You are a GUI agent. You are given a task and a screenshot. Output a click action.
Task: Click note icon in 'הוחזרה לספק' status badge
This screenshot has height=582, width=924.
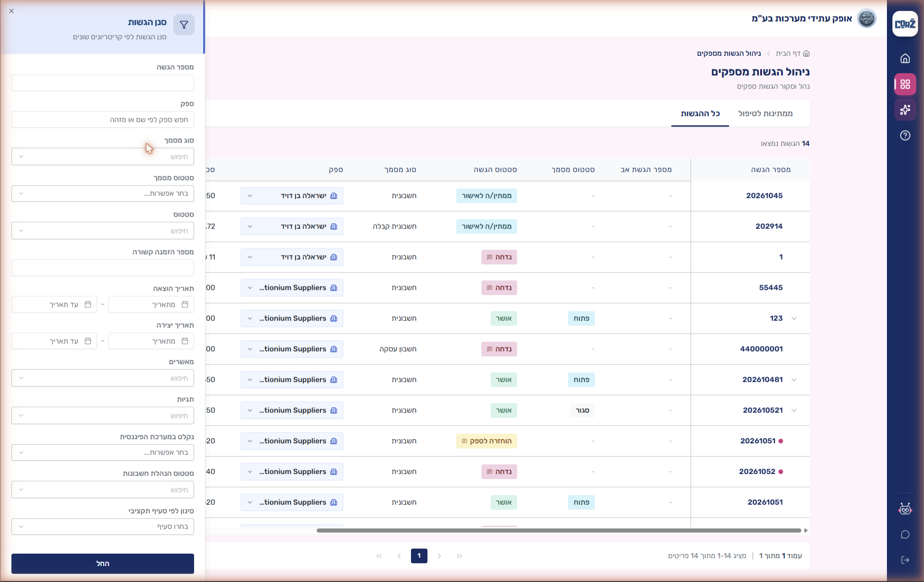[464, 441]
